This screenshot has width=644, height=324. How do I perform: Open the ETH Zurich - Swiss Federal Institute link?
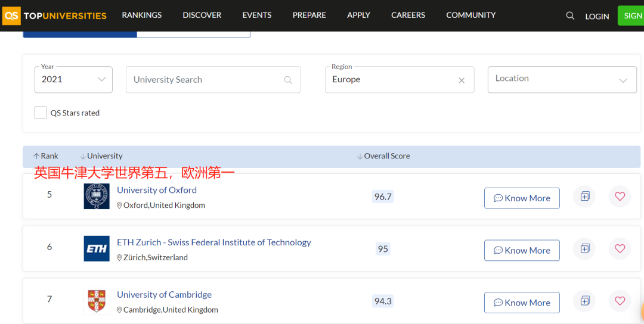214,242
